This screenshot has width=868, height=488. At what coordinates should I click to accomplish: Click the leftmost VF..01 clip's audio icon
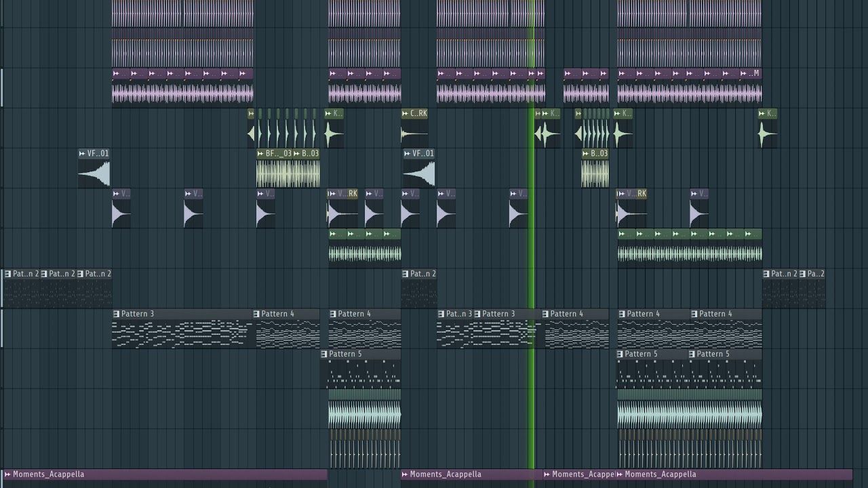[83, 154]
